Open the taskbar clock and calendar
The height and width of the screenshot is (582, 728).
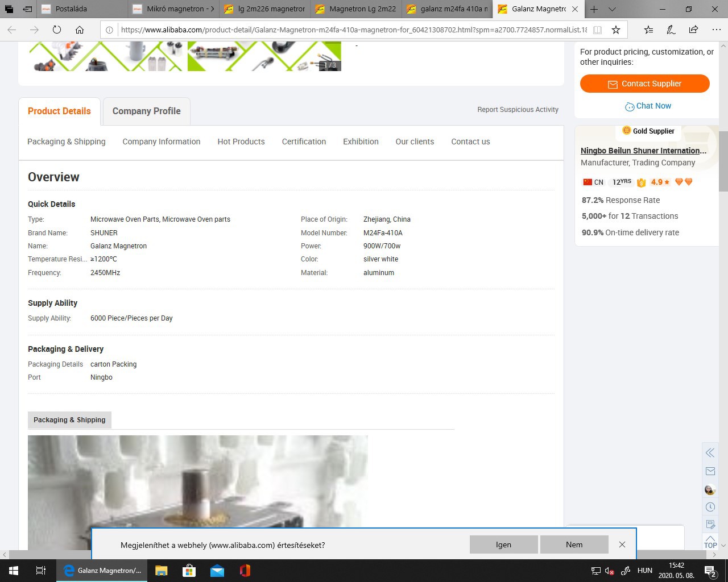click(x=676, y=571)
